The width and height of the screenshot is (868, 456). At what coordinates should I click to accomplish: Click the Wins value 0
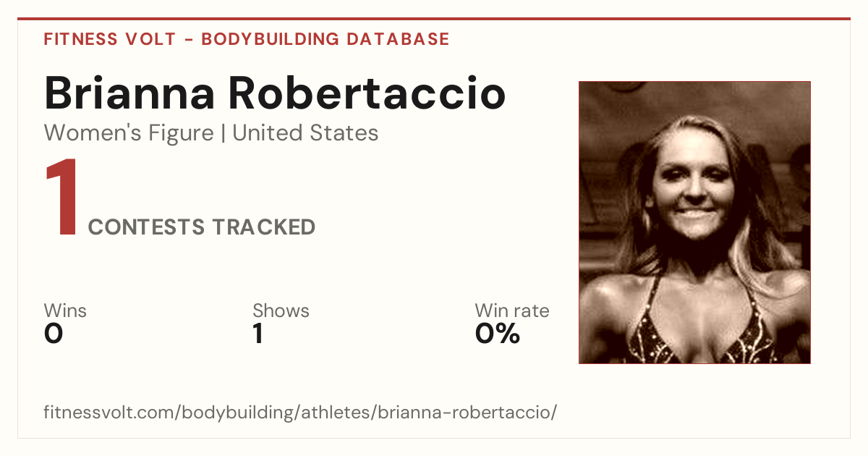click(54, 334)
